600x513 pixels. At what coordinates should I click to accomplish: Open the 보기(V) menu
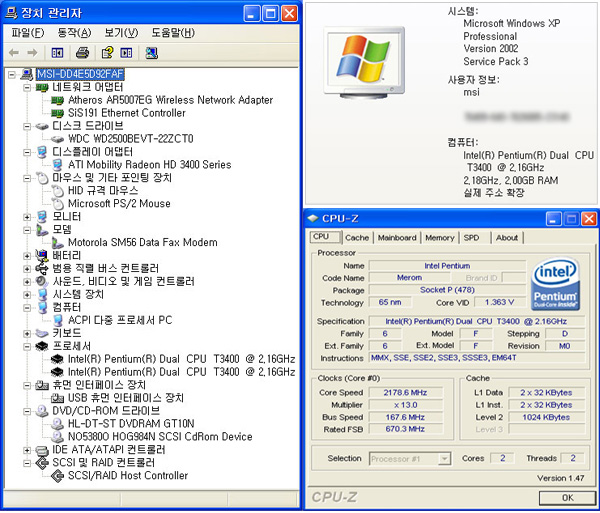(121, 33)
